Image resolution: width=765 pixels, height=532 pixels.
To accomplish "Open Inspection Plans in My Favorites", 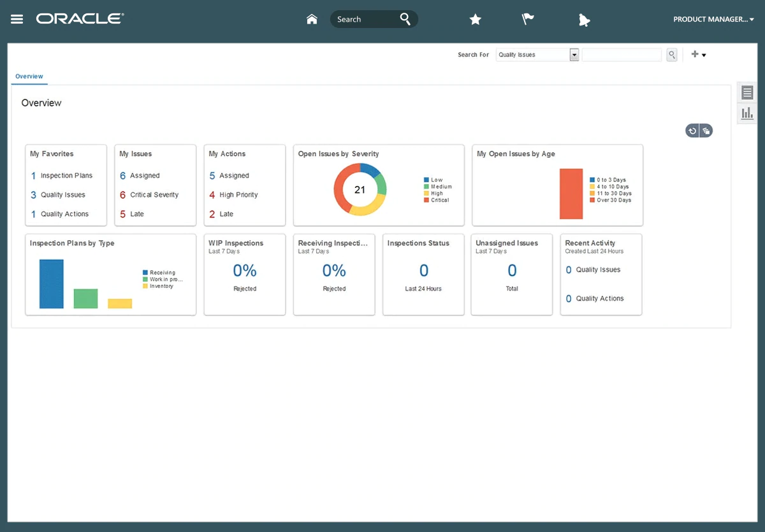I will (x=66, y=176).
